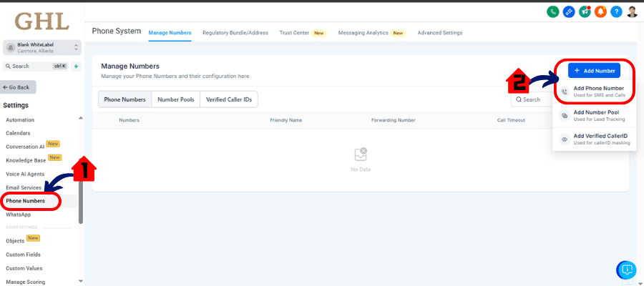Open the blue launchpad icon in header
644x286 pixels.
pyautogui.click(x=568, y=12)
